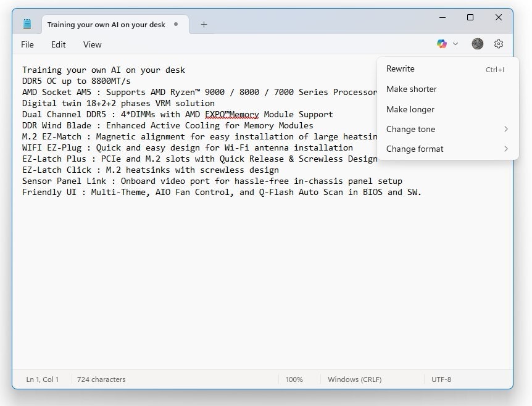Open the Settings gear icon
Image resolution: width=532 pixels, height=406 pixels.
[x=499, y=44]
